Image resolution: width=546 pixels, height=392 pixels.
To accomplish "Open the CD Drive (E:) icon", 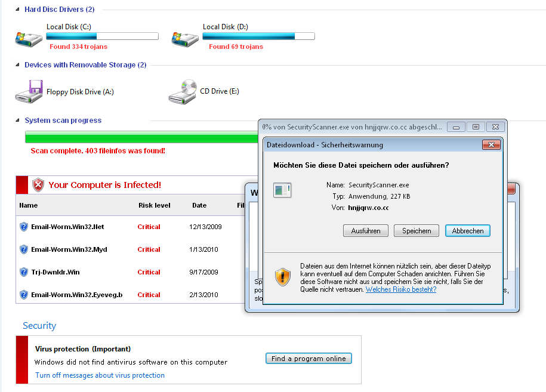I will (x=183, y=91).
